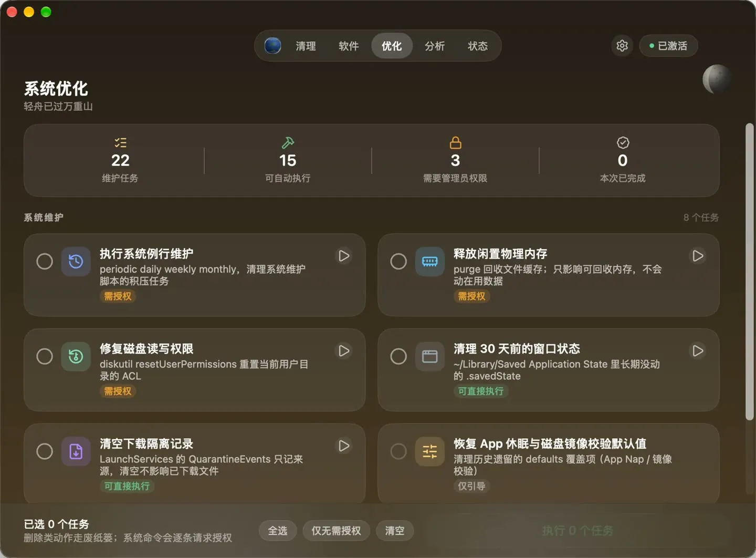Click the 系统维护 section heading
Image resolution: width=756 pixels, height=558 pixels.
click(x=44, y=218)
